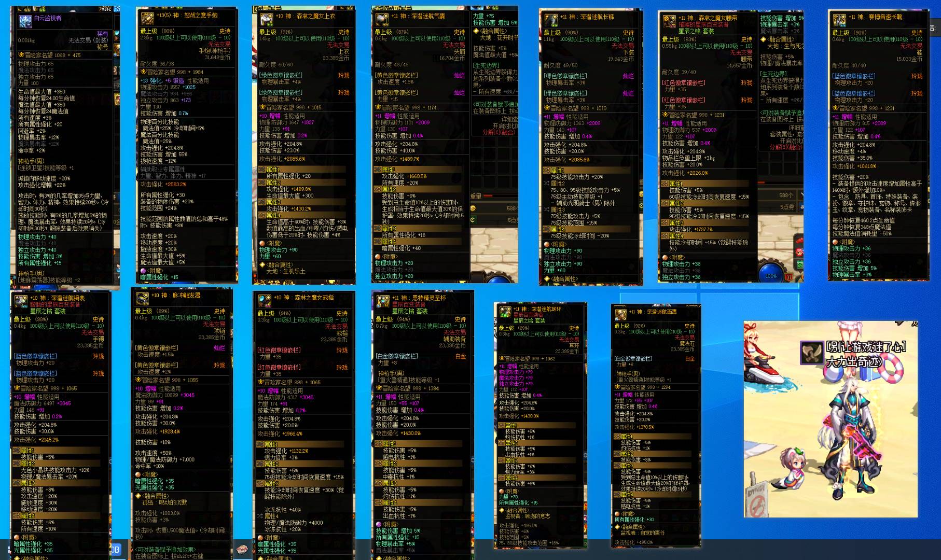Select the 赛博音速长靴 boots icon
The height and width of the screenshot is (560, 941).
point(839,20)
